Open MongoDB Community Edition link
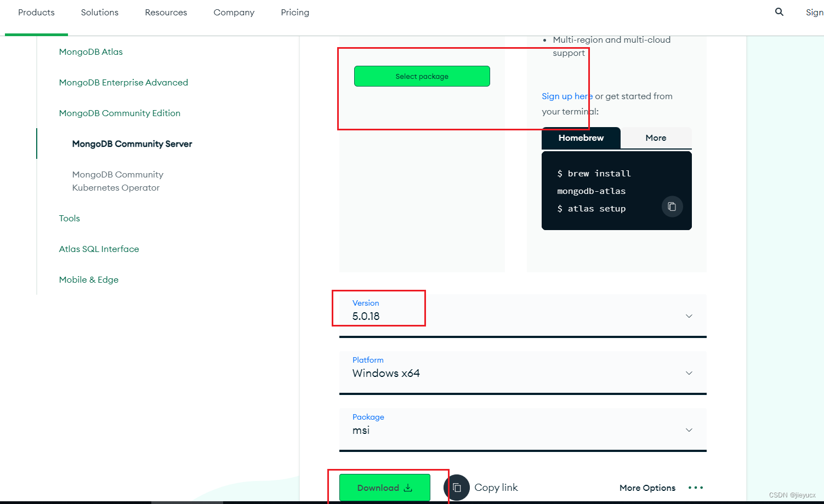Viewport: 824px width, 504px height. pos(120,113)
